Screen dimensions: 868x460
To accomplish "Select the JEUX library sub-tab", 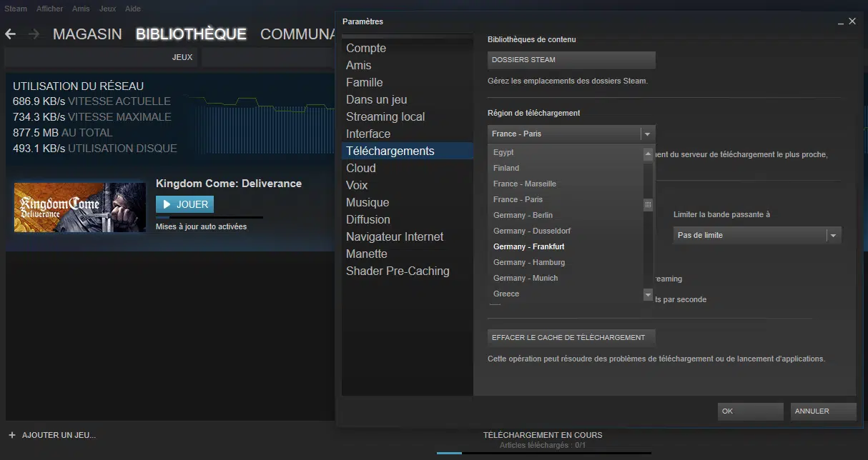I will 182,57.
